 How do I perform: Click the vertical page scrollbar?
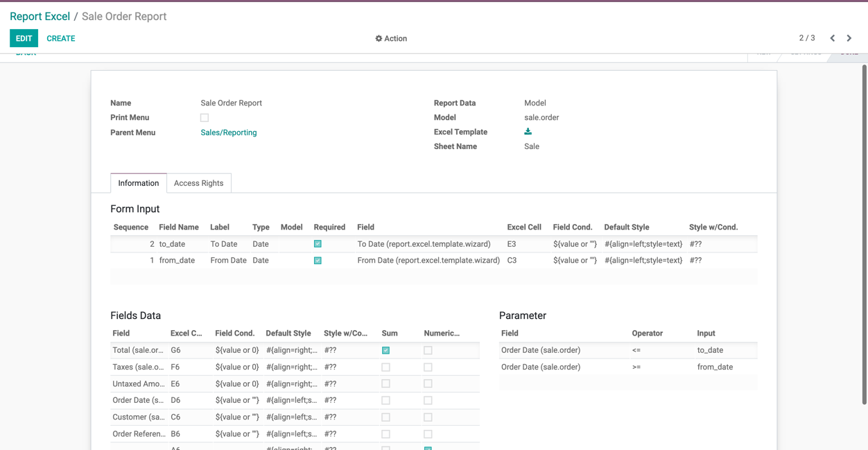(x=864, y=234)
